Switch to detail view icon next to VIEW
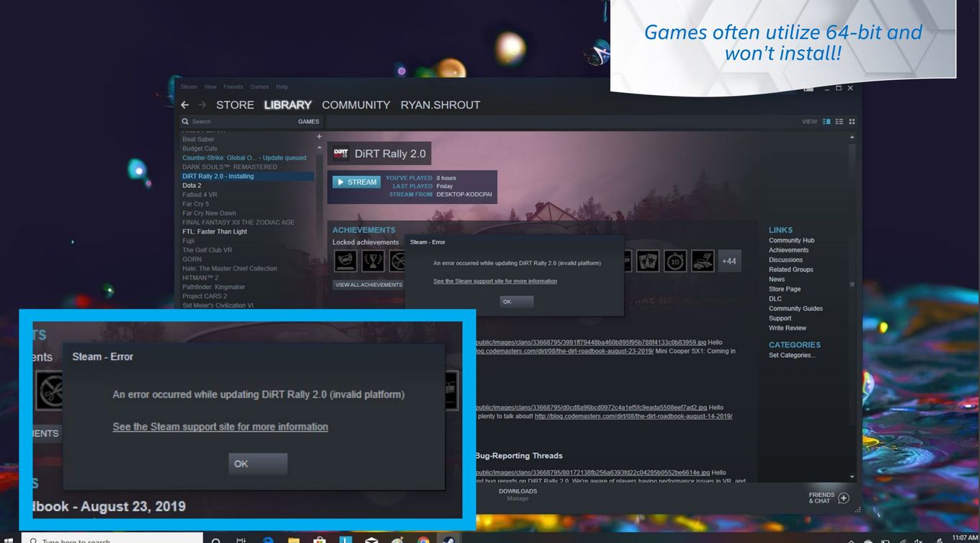980x543 pixels. click(x=827, y=122)
